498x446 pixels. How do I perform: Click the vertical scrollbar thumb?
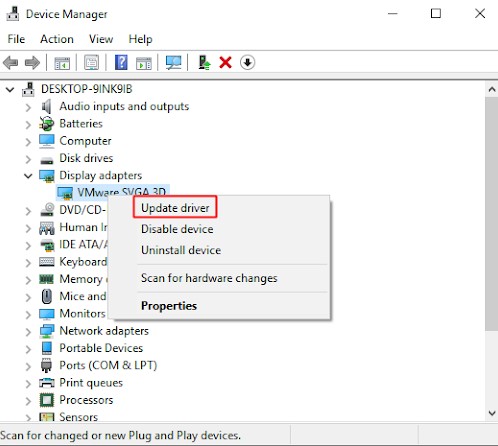pyautogui.click(x=492, y=214)
